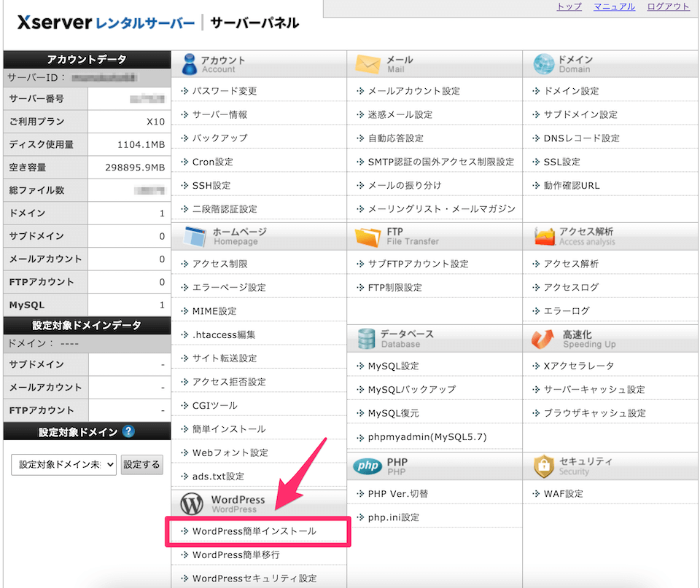
Task: Open PHP Ver.切替 settings
Action: click(397, 493)
